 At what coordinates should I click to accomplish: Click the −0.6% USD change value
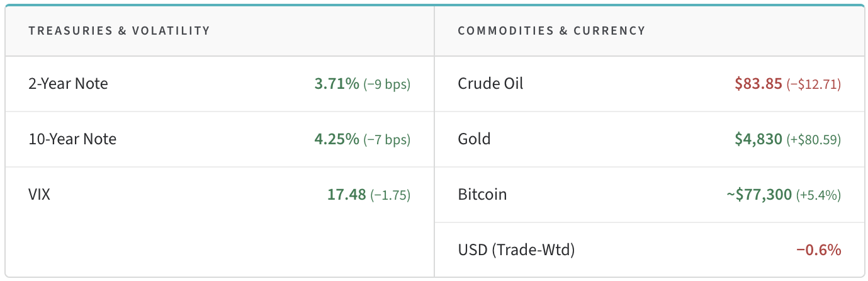coord(818,250)
